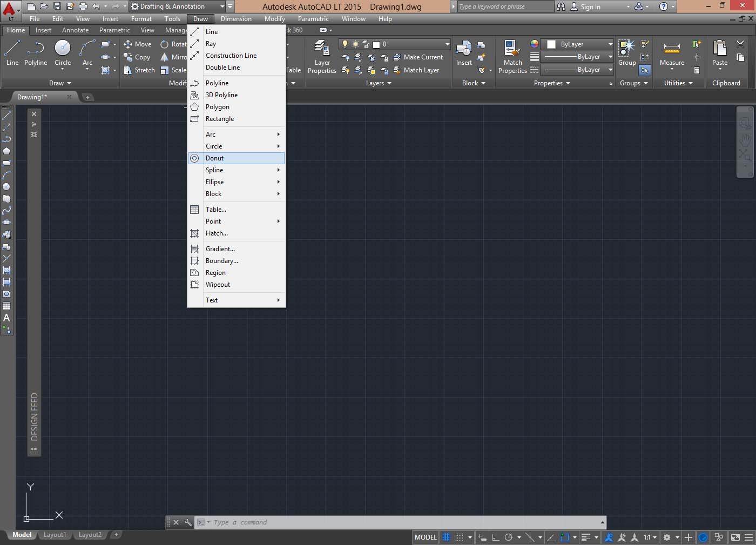Toggle object snap square icon in status bar
756x545 pixels.
[x=565, y=537]
